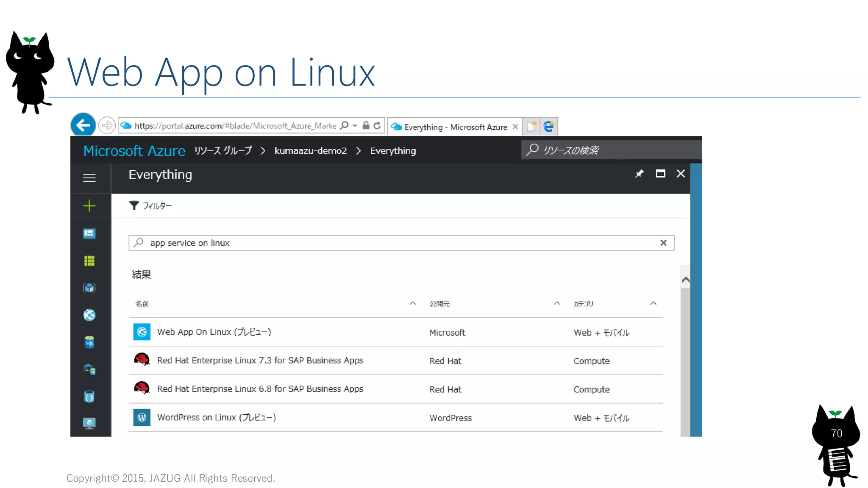Screen dimensions: 868x488
Task: Click the Web App On Linux icon
Action: tap(142, 332)
